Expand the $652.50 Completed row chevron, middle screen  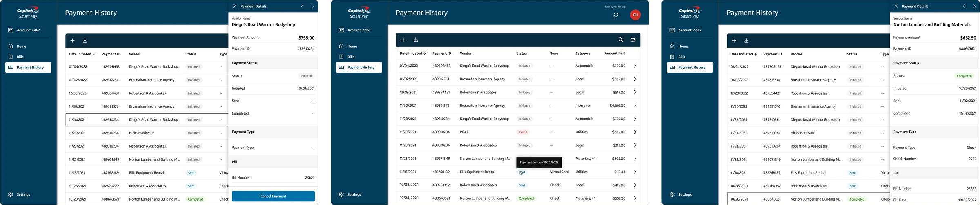(x=635, y=198)
